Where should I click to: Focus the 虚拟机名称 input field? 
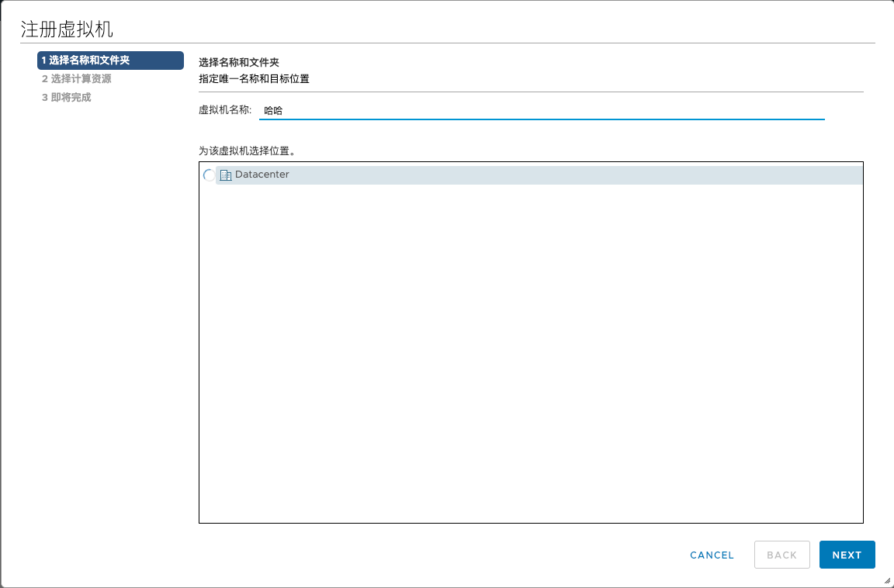click(543, 111)
